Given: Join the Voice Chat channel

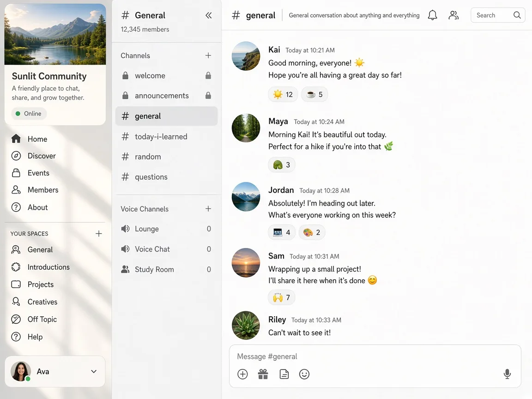Looking at the screenshot, I should (167, 249).
